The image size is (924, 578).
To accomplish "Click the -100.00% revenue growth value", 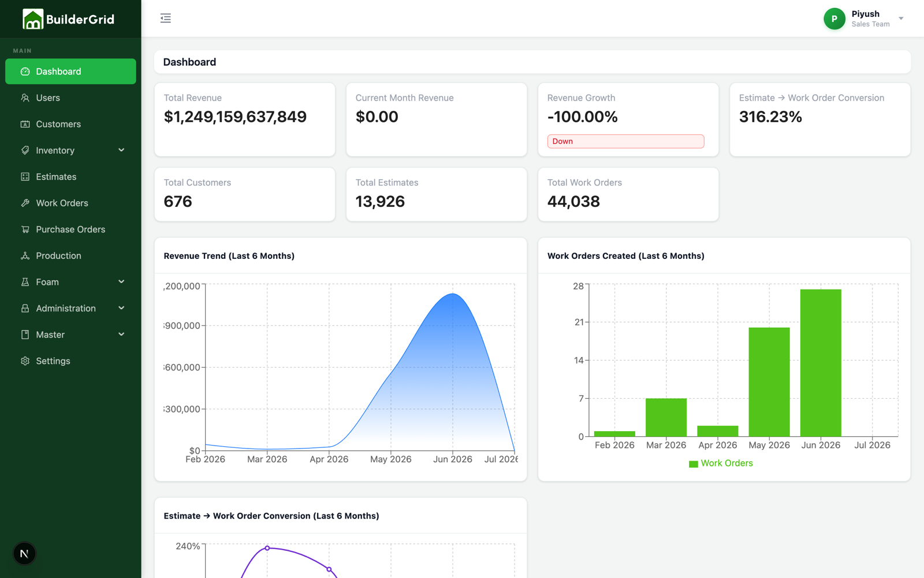I will (x=583, y=117).
